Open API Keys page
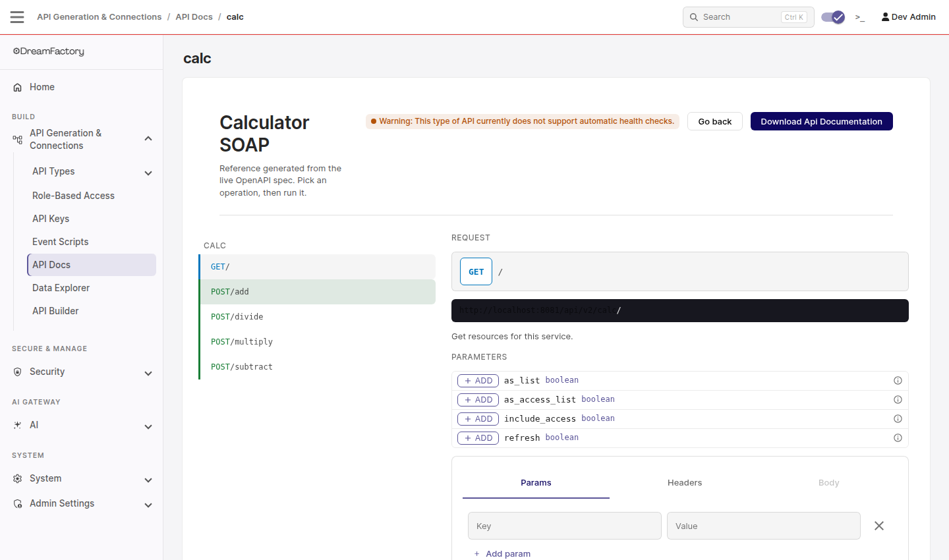 [92, 219]
